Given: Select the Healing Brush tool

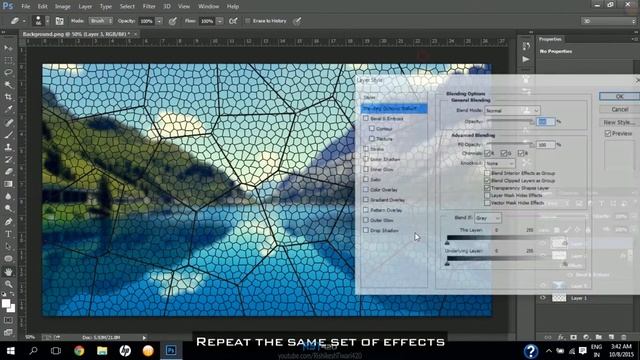Looking at the screenshot, I should click(x=8, y=122).
